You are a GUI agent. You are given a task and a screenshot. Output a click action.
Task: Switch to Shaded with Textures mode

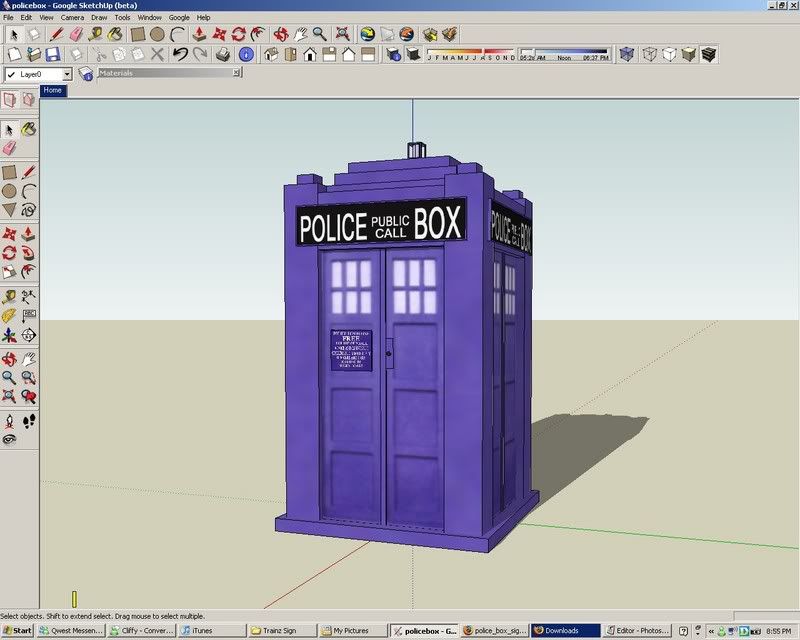coord(708,54)
